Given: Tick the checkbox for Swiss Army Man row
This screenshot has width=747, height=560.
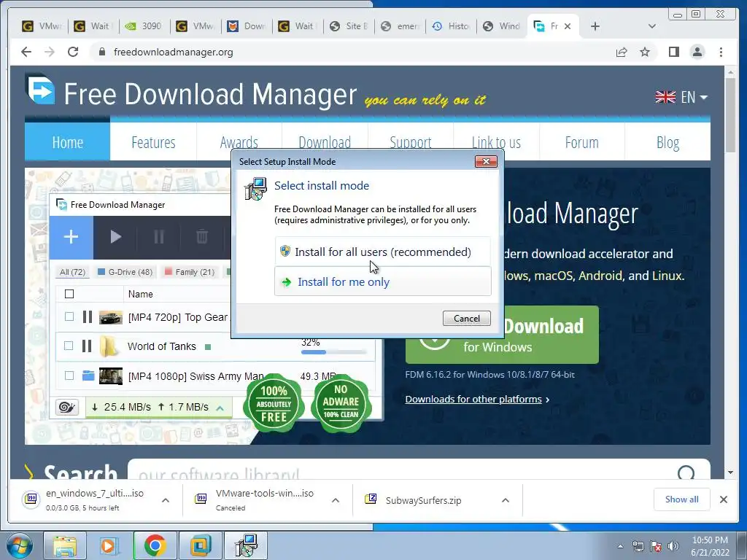Looking at the screenshot, I should point(69,376).
